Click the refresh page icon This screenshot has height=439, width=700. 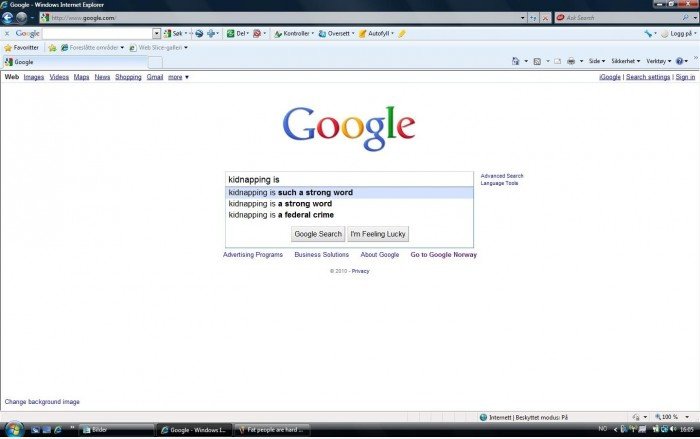(533, 18)
